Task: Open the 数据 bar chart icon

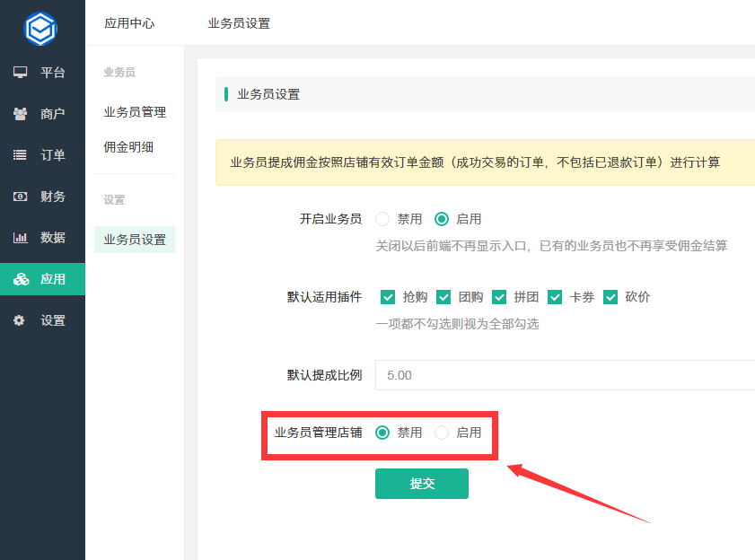Action: coord(20,238)
